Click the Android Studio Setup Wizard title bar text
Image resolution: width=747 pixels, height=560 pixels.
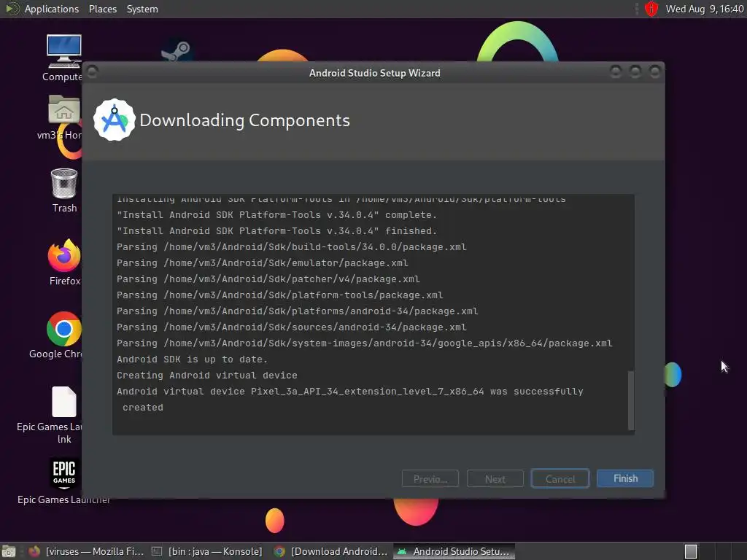[x=374, y=73]
